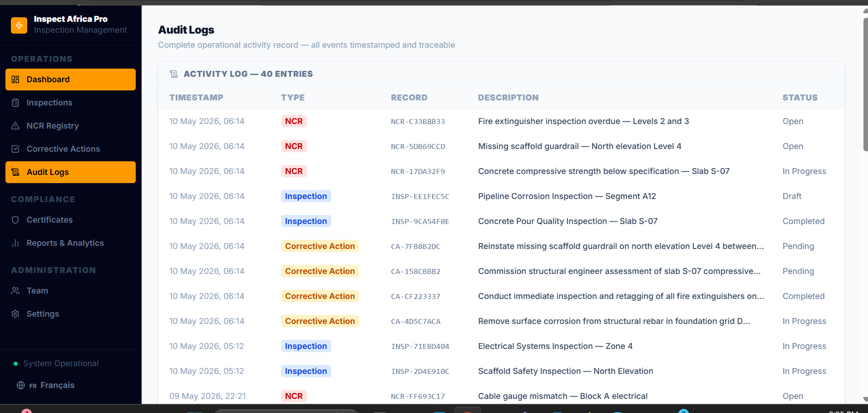
Task: Open the Dashboard menu item
Action: click(70, 80)
